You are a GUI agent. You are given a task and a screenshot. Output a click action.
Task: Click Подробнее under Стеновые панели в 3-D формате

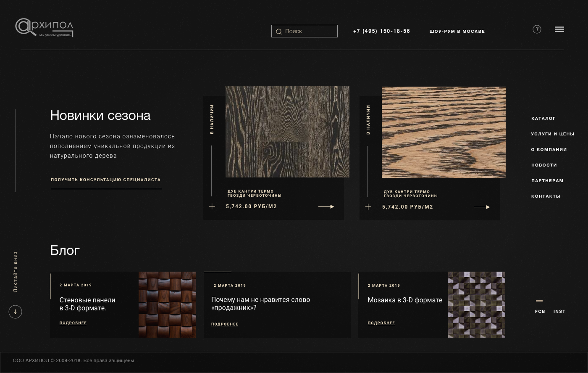pyautogui.click(x=73, y=323)
